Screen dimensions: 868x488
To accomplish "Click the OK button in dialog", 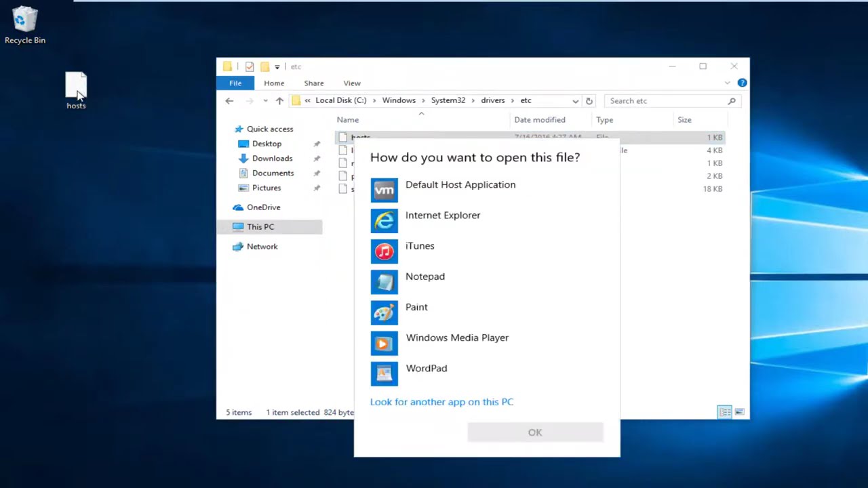I will [x=535, y=432].
